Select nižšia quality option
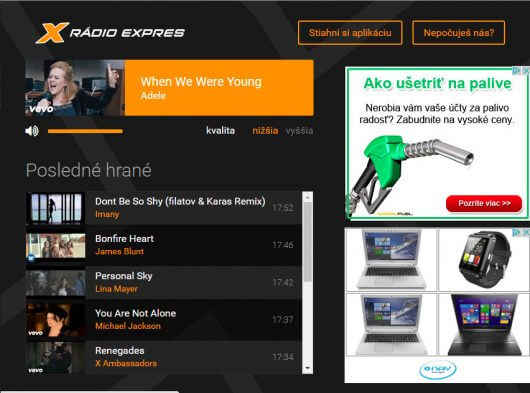 [265, 131]
